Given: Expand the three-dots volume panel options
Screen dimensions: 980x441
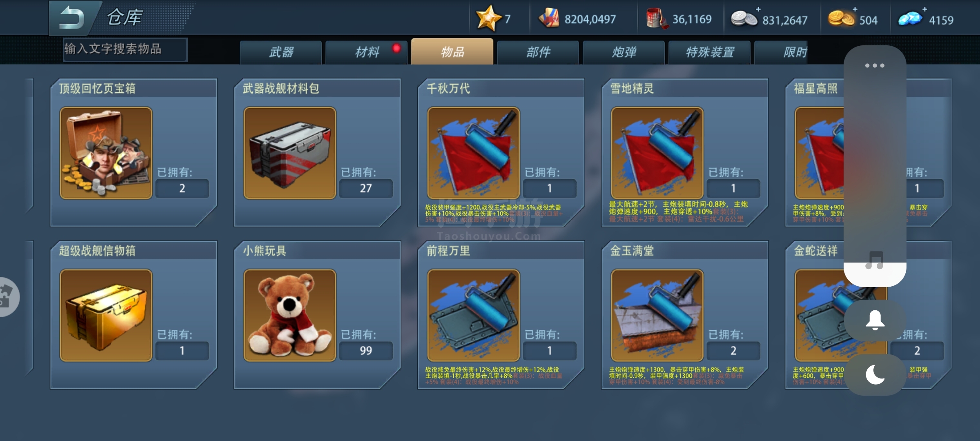Looking at the screenshot, I should [875, 65].
